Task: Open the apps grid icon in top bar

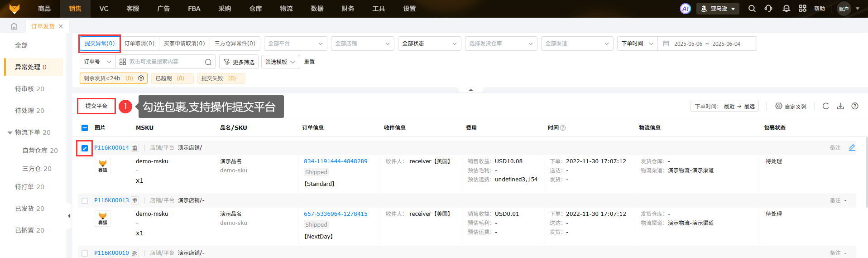Action: tap(803, 9)
